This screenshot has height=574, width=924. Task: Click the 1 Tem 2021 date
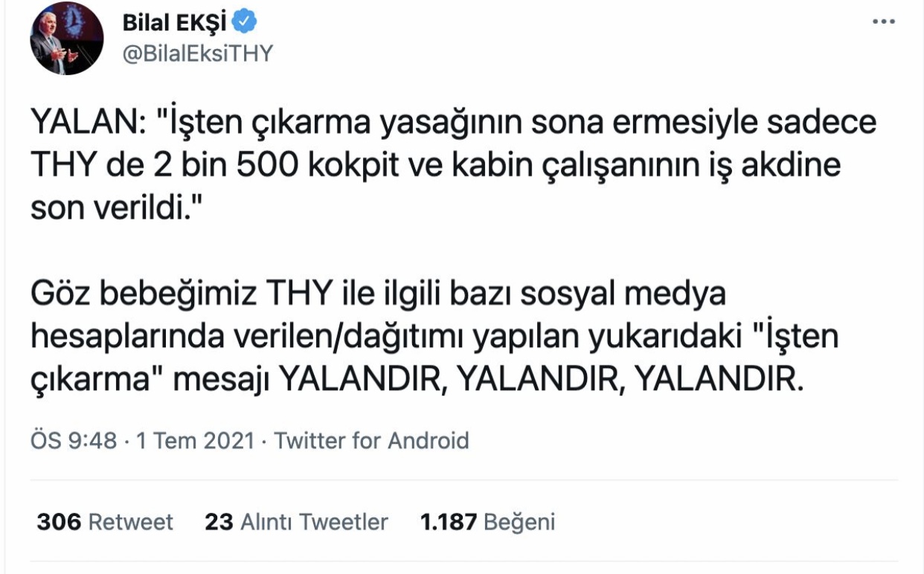click(194, 441)
